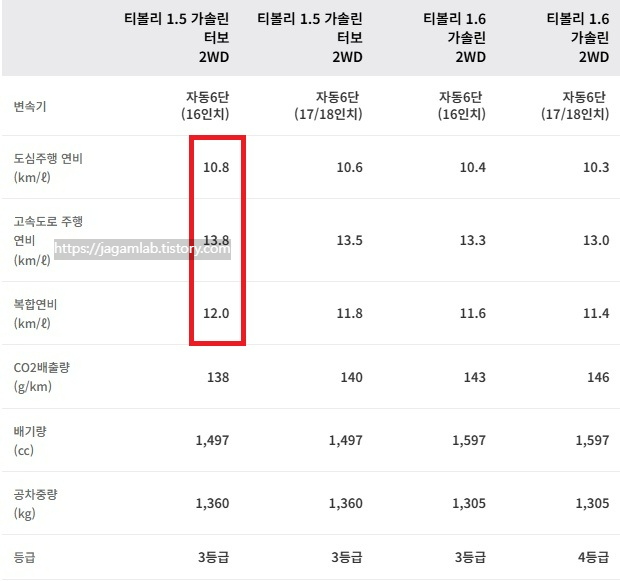The image size is (620, 581).
Task: Click the 공차중량 (kg) row label
Action: pos(36,504)
